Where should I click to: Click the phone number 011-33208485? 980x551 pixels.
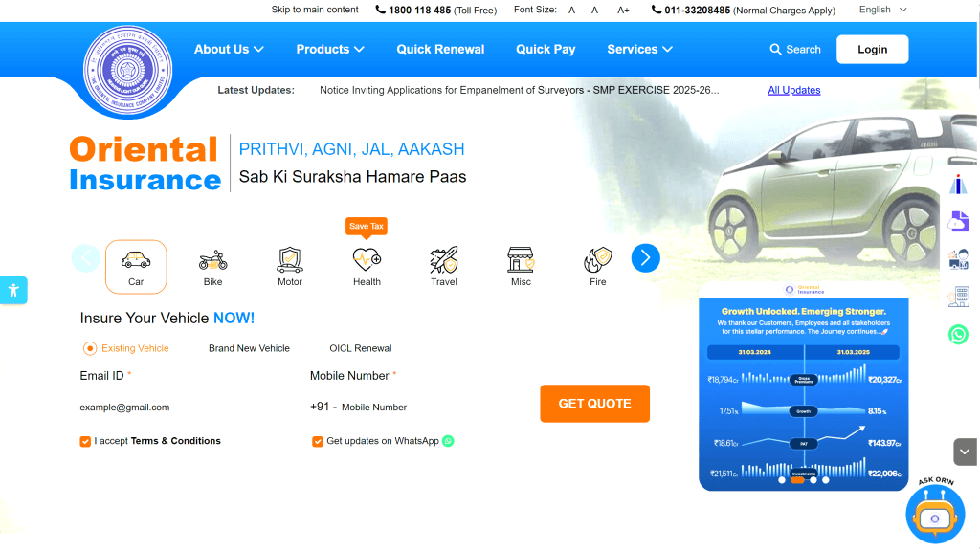697,10
